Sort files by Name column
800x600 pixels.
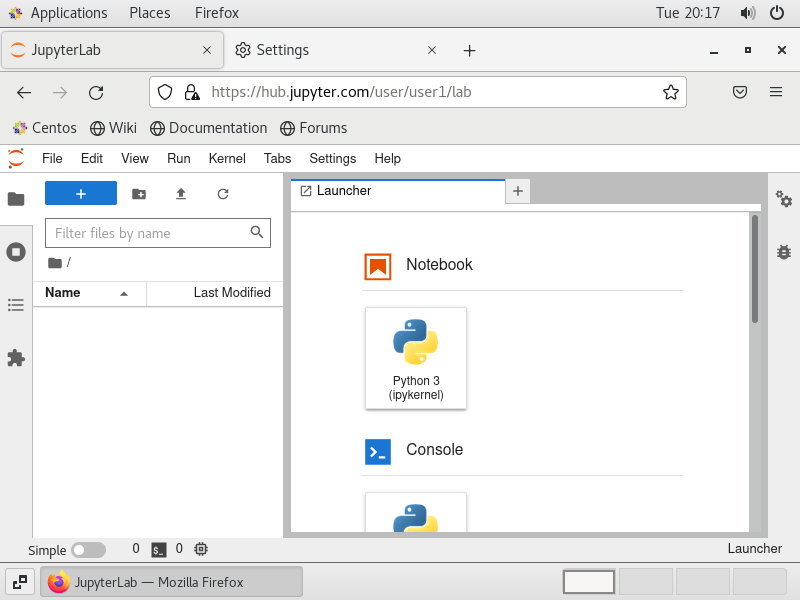tap(89, 293)
